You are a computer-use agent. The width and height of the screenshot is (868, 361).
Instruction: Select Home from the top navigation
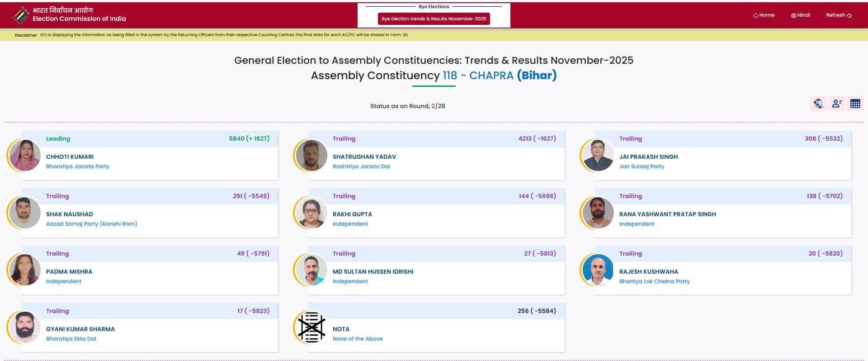pyautogui.click(x=766, y=15)
